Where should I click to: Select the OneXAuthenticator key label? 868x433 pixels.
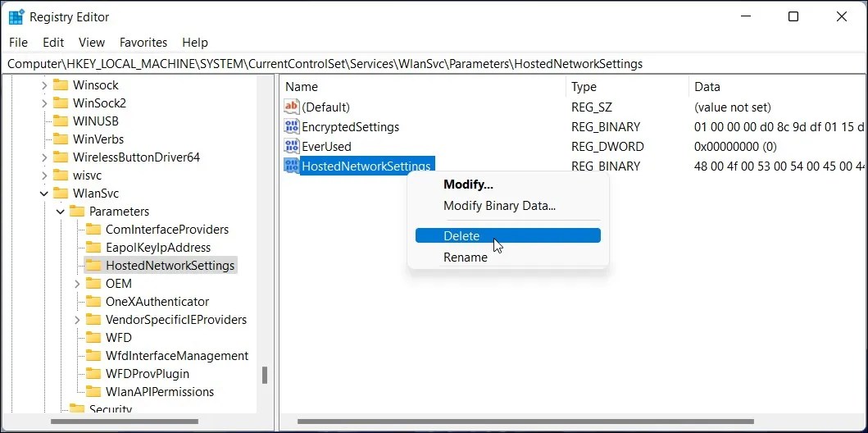coord(157,302)
